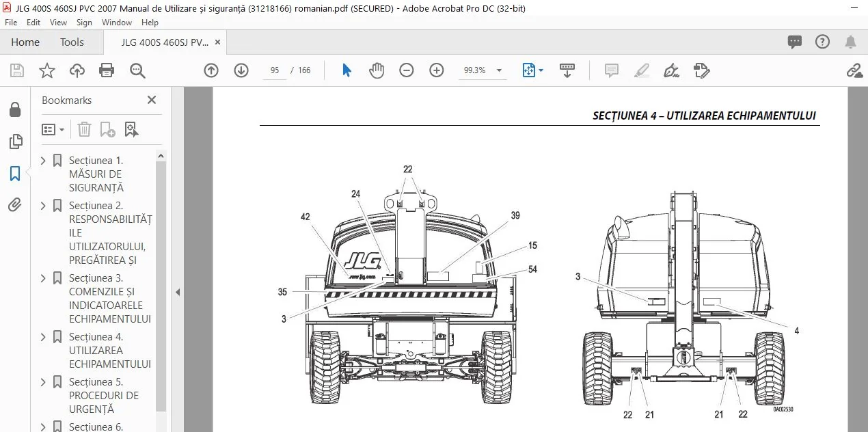
Task: Open the help question mark icon
Action: [823, 42]
